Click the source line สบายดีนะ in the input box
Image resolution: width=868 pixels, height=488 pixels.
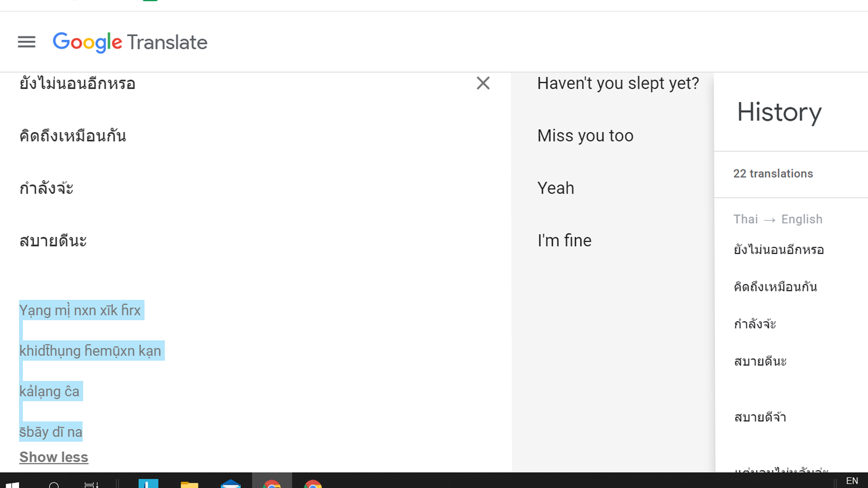click(53, 240)
